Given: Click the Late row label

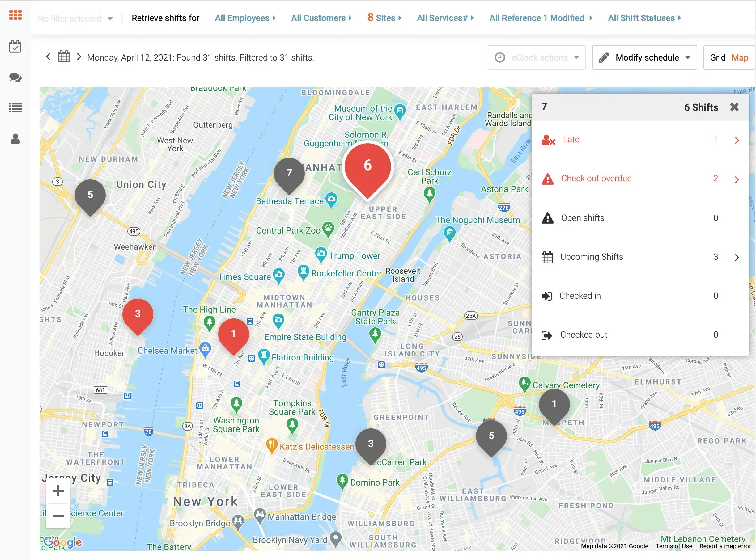Looking at the screenshot, I should (571, 140).
